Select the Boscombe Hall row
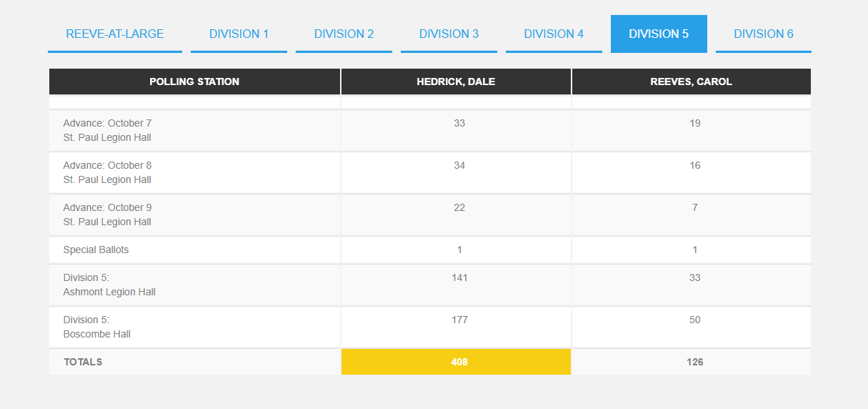This screenshot has height=409, width=868. pyautogui.click(x=96, y=327)
